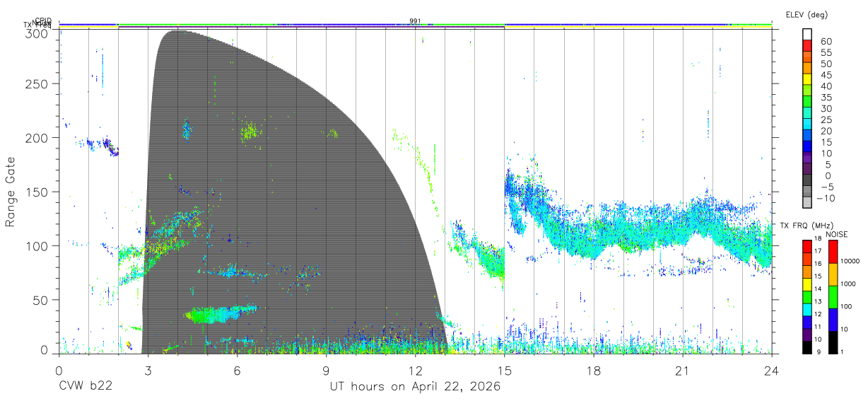Click the '10000' label on the NOISE scale

[x=850, y=262]
